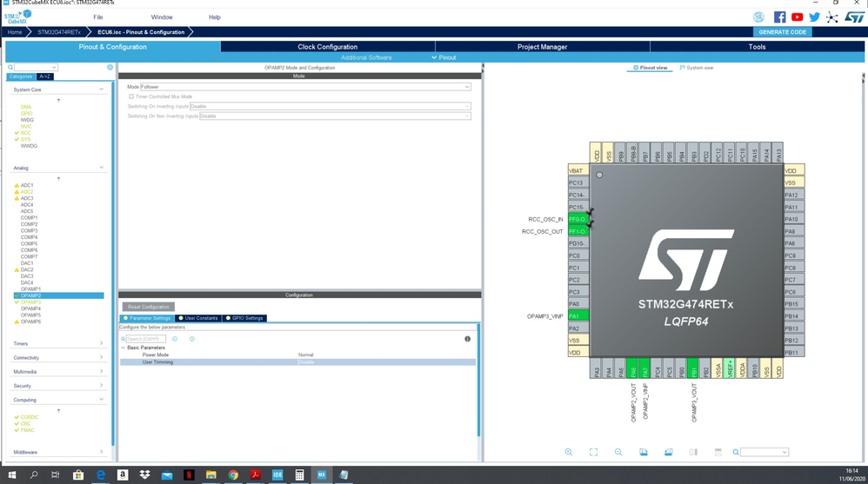Open the Calculator taskbar icon

click(x=299, y=474)
